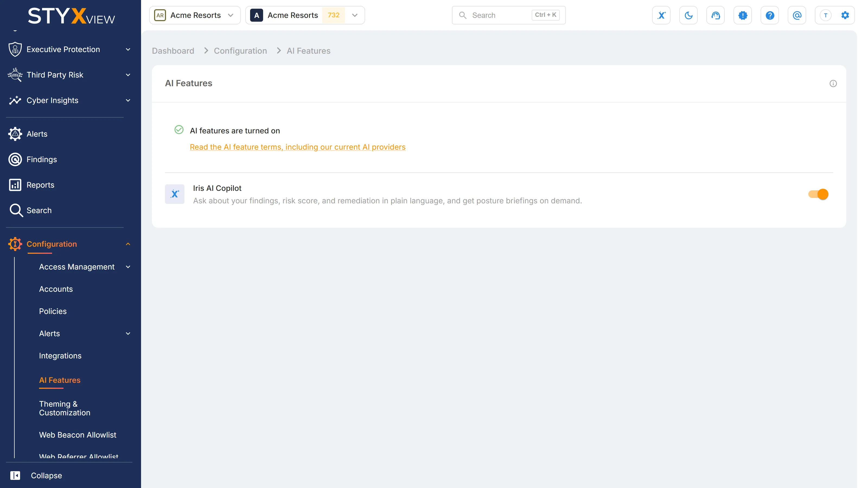Viewport: 868px width, 488px height.
Task: Click the Iris AI Copilot X icon
Action: tap(174, 194)
